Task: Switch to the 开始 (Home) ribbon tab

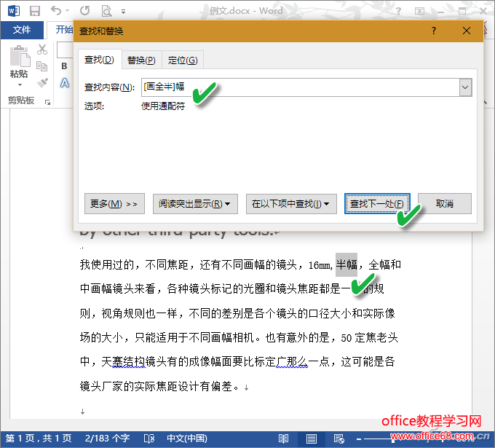Action: point(64,30)
